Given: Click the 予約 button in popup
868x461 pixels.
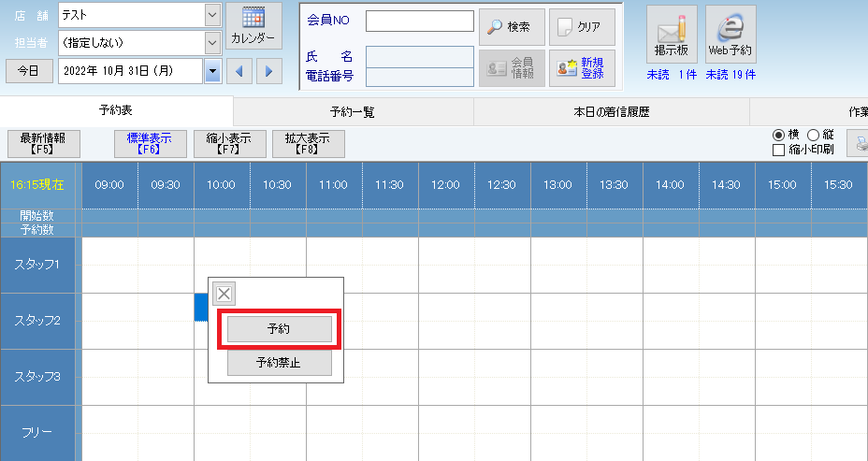Looking at the screenshot, I should click(280, 329).
